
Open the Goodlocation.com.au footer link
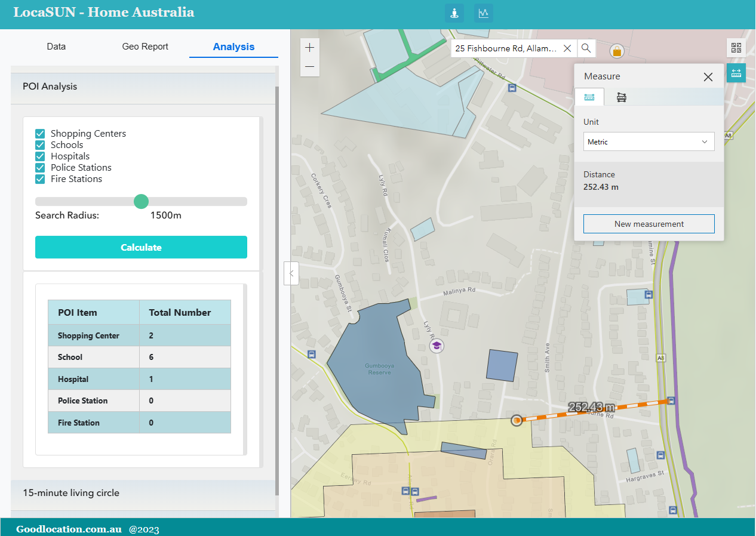tap(69, 529)
